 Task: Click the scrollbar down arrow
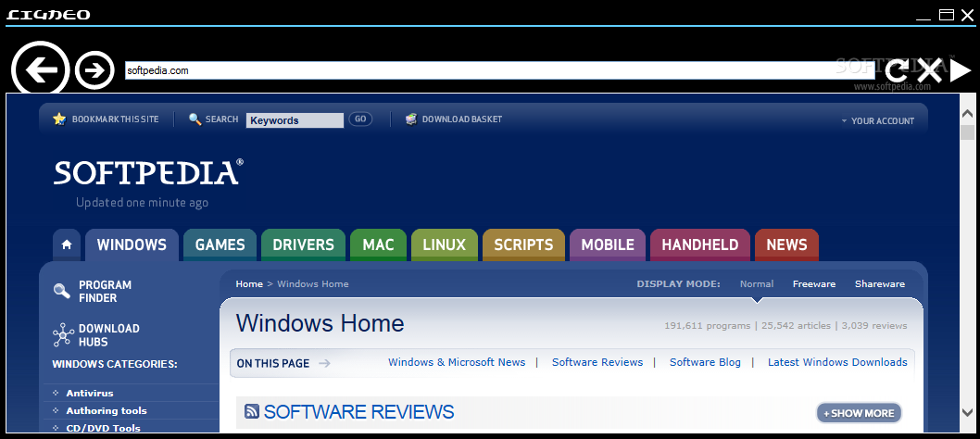click(968, 413)
